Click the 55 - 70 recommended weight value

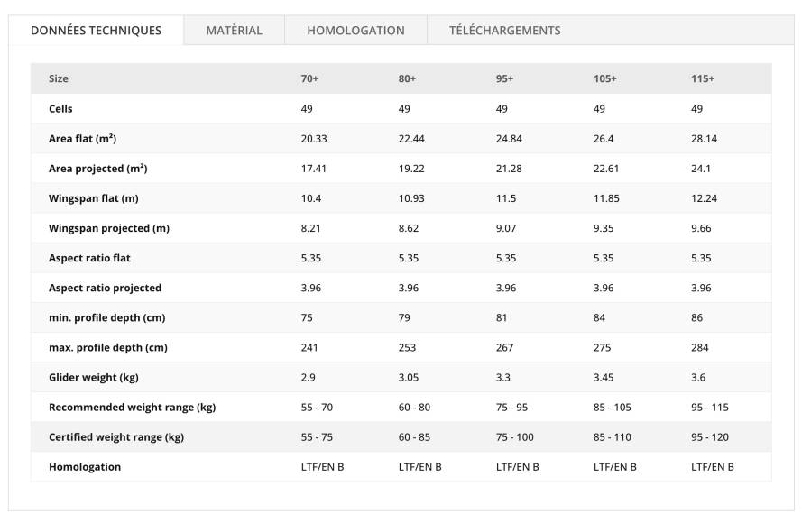click(317, 407)
